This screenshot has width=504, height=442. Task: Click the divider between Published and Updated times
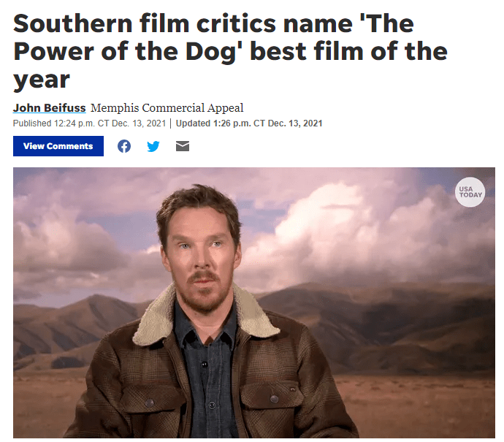tap(171, 123)
